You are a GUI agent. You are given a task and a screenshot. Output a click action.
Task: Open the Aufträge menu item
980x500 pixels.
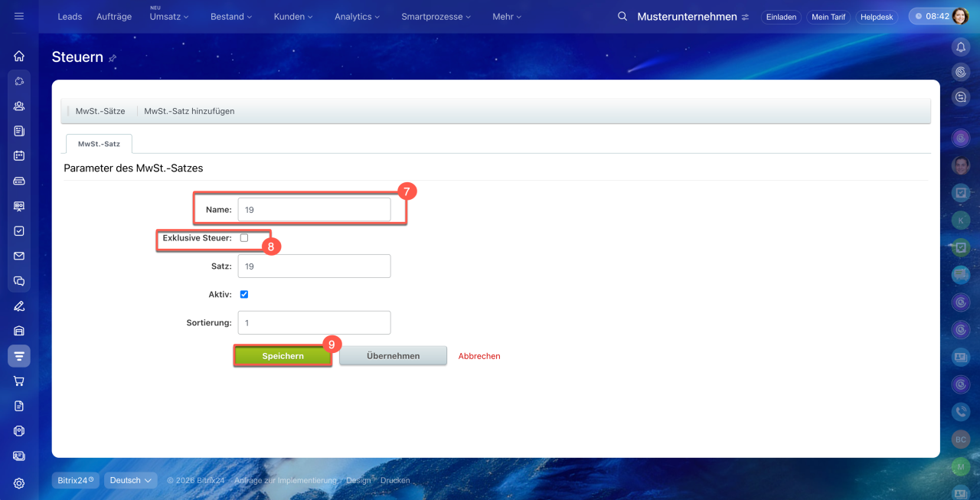pos(114,16)
